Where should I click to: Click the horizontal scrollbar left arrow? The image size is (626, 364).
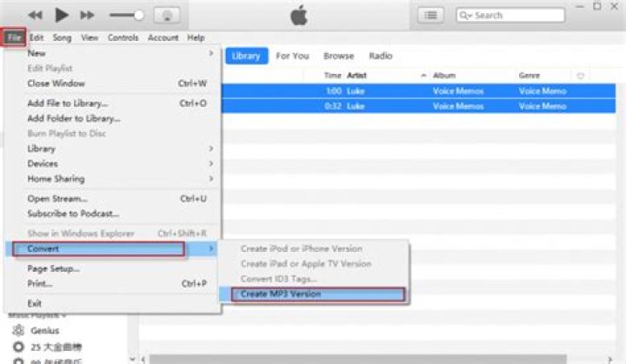click(x=143, y=360)
